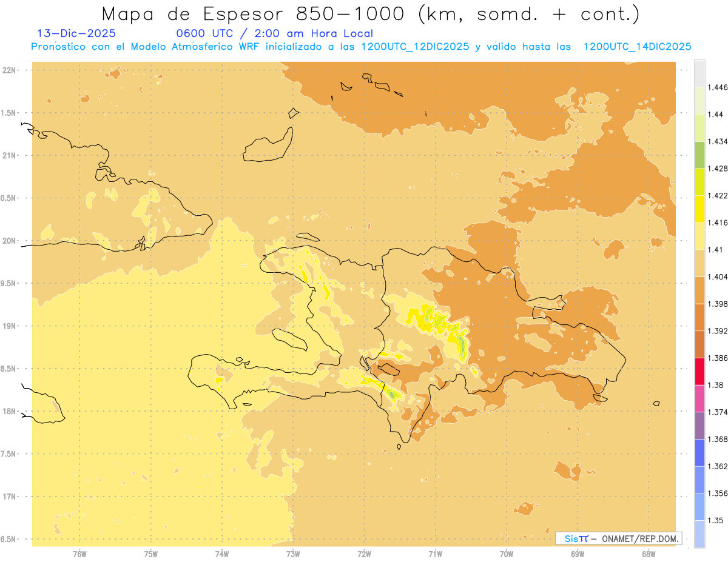The width and height of the screenshot is (728, 562).
Task: Click the orange swatch between 1.398 and 1.404
Action: (699, 290)
